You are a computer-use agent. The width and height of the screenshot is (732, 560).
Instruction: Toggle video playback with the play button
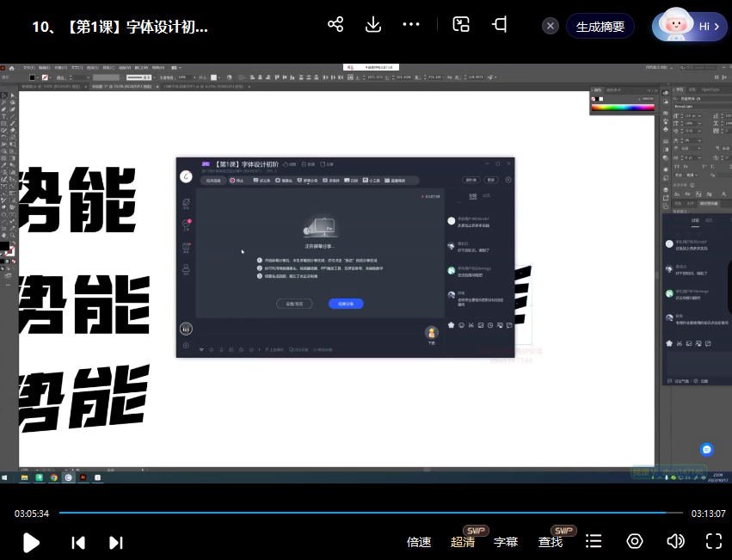(x=31, y=542)
